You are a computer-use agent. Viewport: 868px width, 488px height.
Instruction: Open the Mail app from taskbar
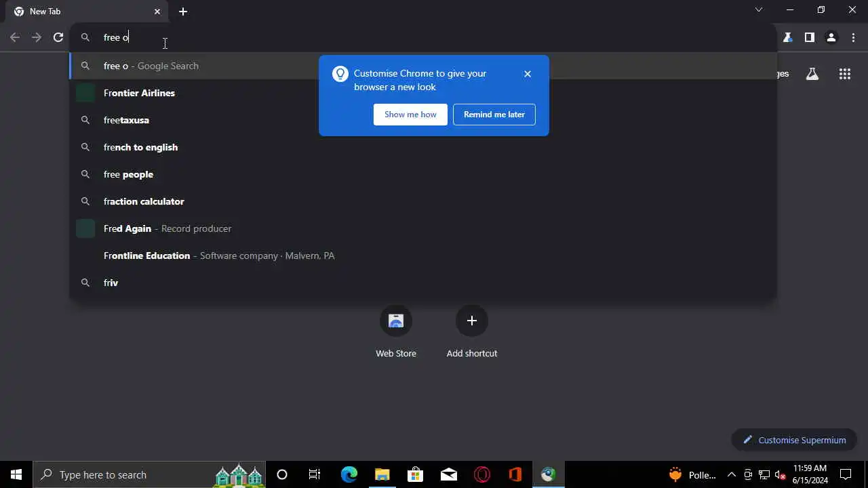(x=448, y=474)
